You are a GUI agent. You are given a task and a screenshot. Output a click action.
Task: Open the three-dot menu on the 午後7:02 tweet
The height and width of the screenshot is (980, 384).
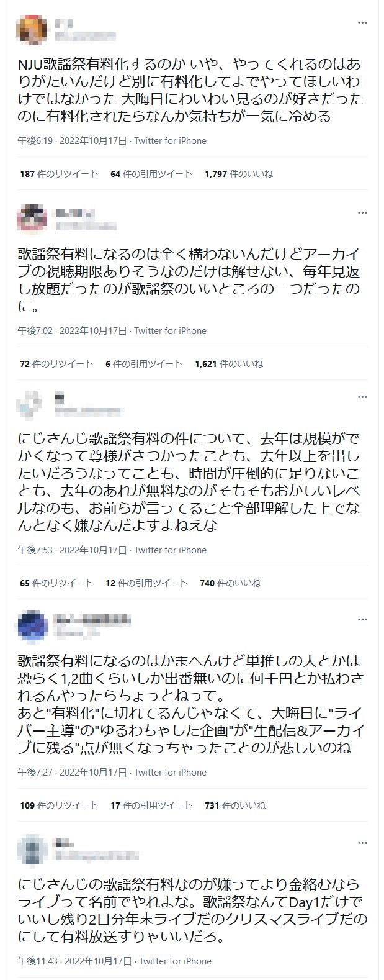(x=362, y=212)
